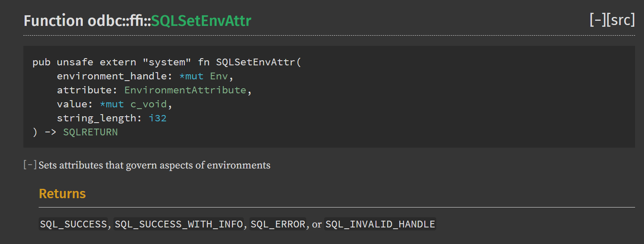Viewport: 644px width, 244px height.
Task: Click the *mut pointer before c_void
Action: coord(112,104)
